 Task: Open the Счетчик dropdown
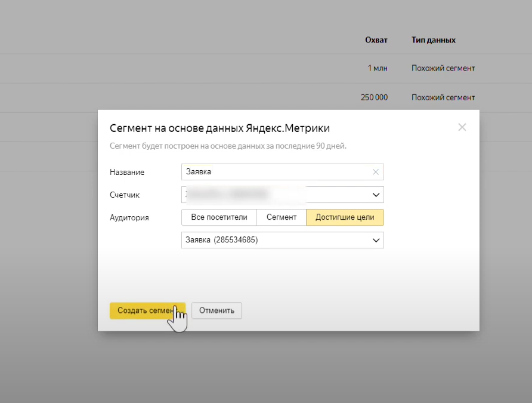pos(282,195)
